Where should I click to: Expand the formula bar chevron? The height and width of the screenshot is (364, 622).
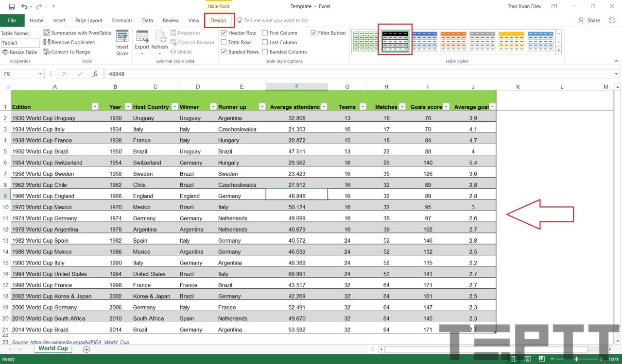click(x=617, y=74)
